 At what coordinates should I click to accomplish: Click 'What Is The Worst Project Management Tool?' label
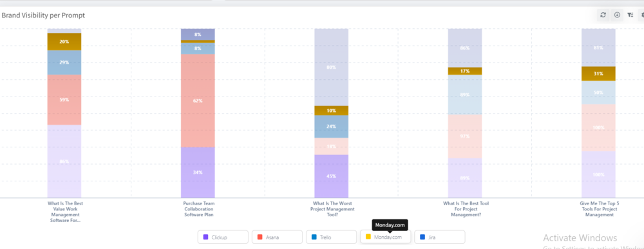tap(332, 209)
